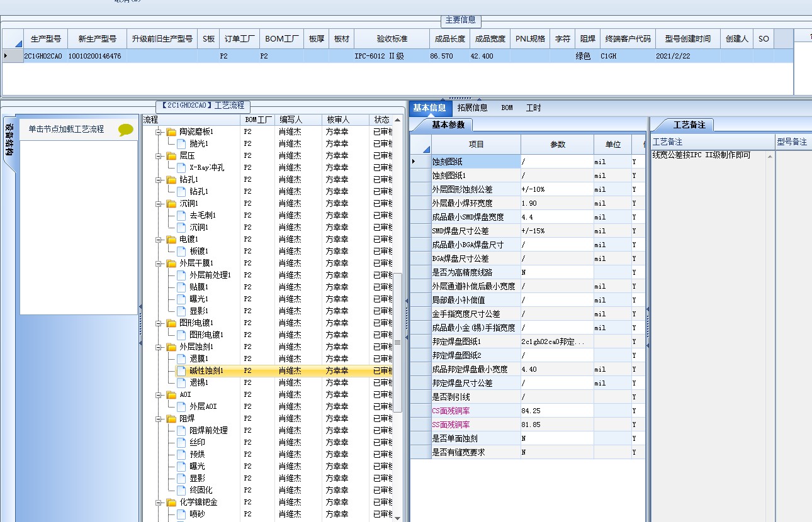Click the 核审人 column header

(x=346, y=119)
